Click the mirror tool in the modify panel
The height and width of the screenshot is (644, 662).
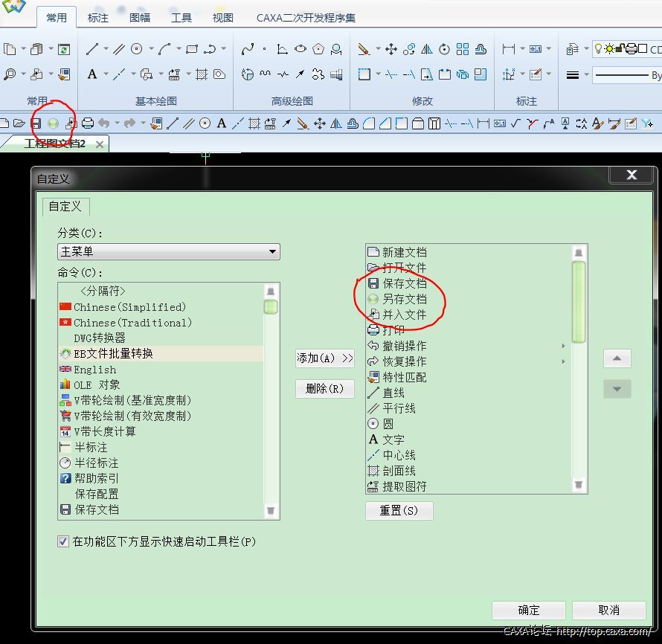pos(427,49)
